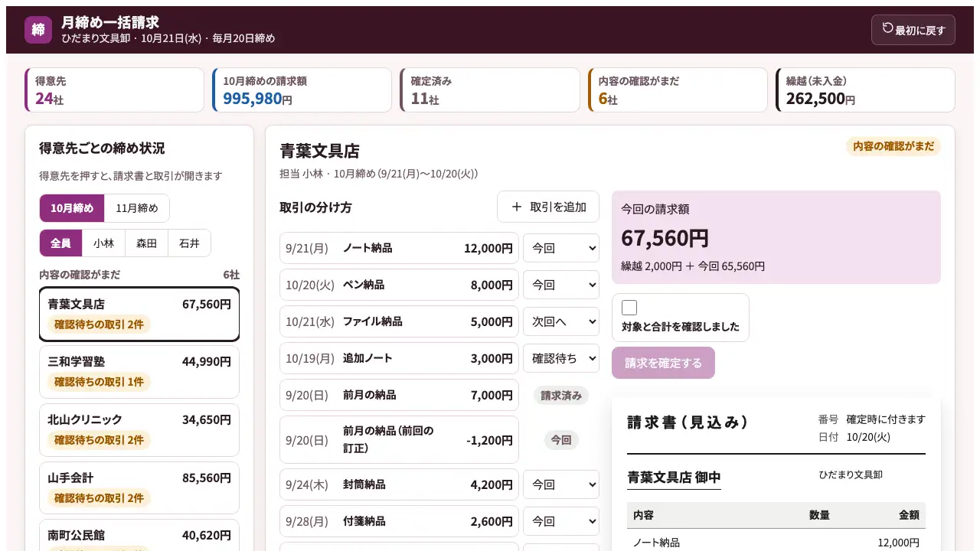
Task: Click 内容の確認がまだ 6社 summary card
Action: pyautogui.click(x=678, y=90)
